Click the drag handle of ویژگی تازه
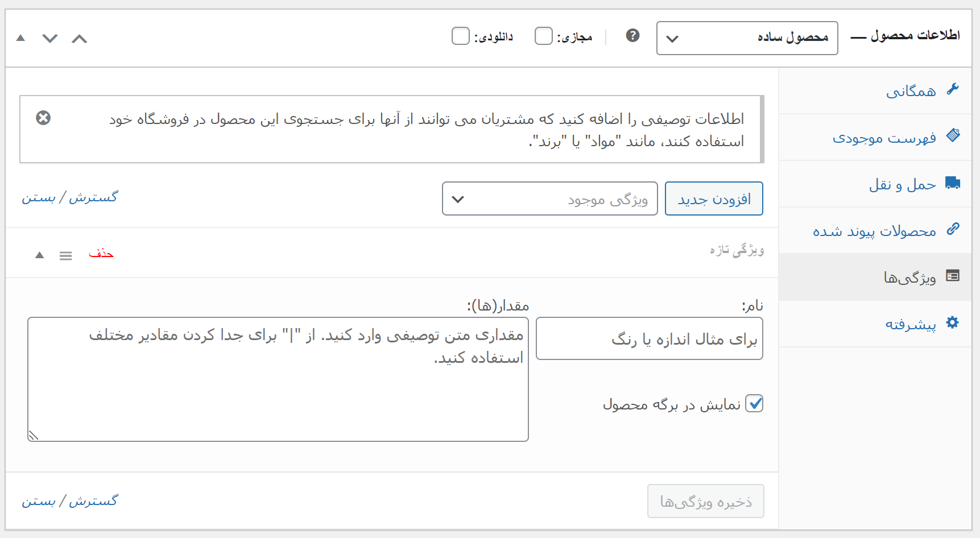This screenshot has width=980, height=538. click(x=66, y=256)
